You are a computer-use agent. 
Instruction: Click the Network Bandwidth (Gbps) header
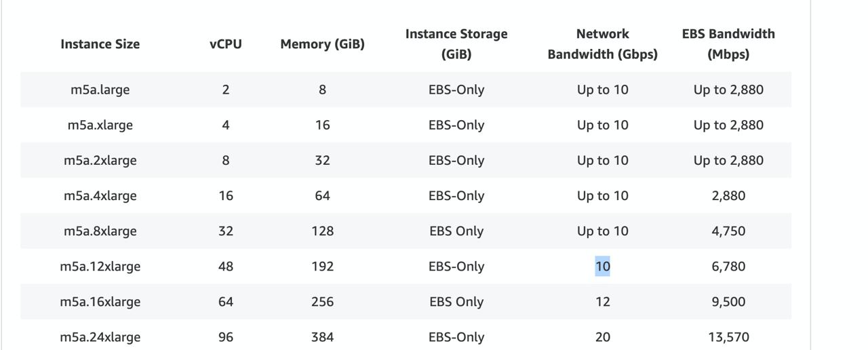coord(602,44)
